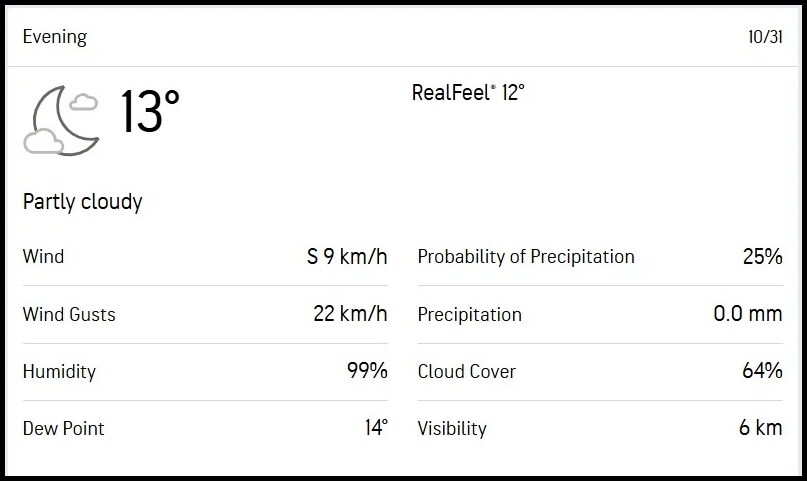The image size is (807, 481).
Task: Click the Evening header label
Action: pyautogui.click(x=55, y=38)
